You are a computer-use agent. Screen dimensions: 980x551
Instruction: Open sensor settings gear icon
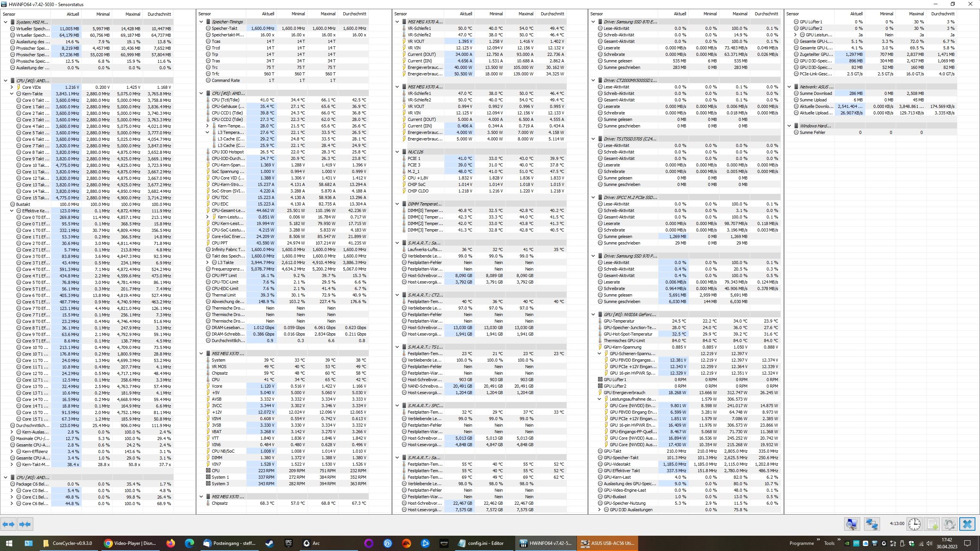pyautogui.click(x=949, y=524)
